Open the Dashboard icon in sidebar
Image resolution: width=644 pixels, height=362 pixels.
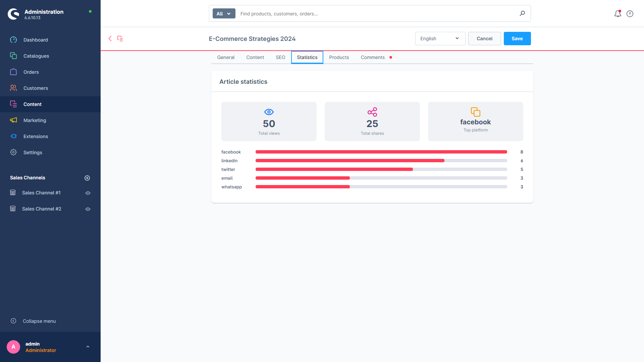click(x=13, y=40)
